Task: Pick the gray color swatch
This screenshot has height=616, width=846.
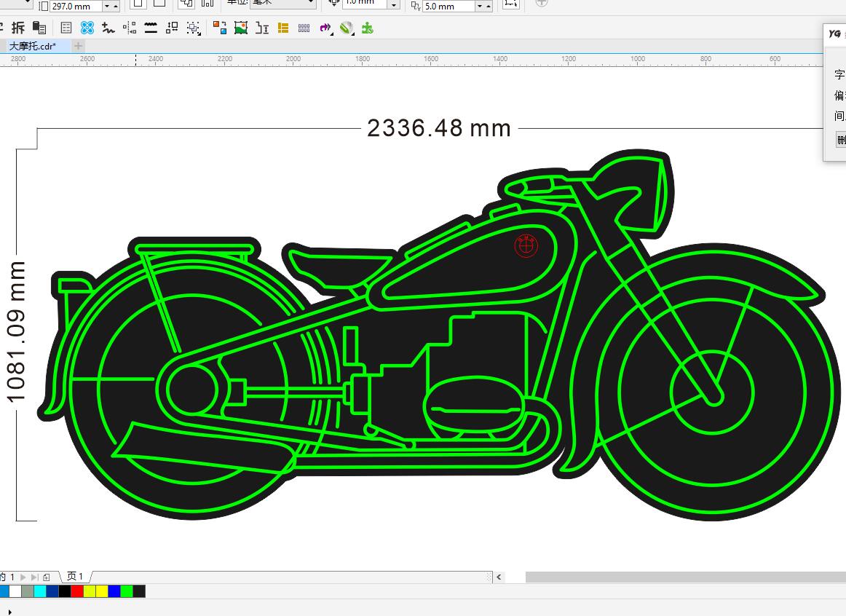Action: point(28,591)
